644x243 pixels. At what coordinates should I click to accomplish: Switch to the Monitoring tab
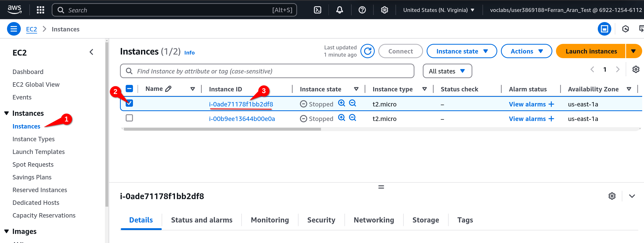pyautogui.click(x=270, y=220)
